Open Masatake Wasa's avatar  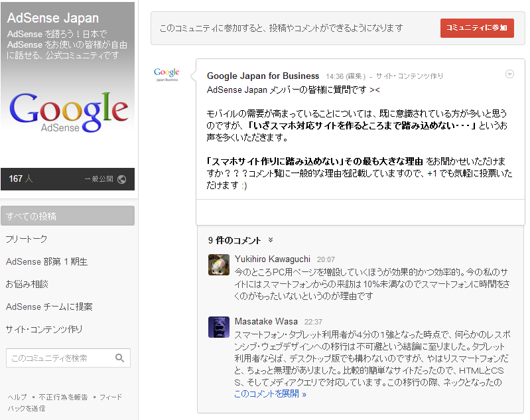coord(219,327)
